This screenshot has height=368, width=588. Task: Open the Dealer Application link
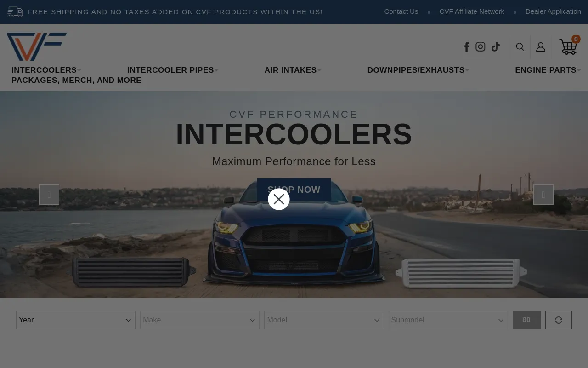point(553,11)
